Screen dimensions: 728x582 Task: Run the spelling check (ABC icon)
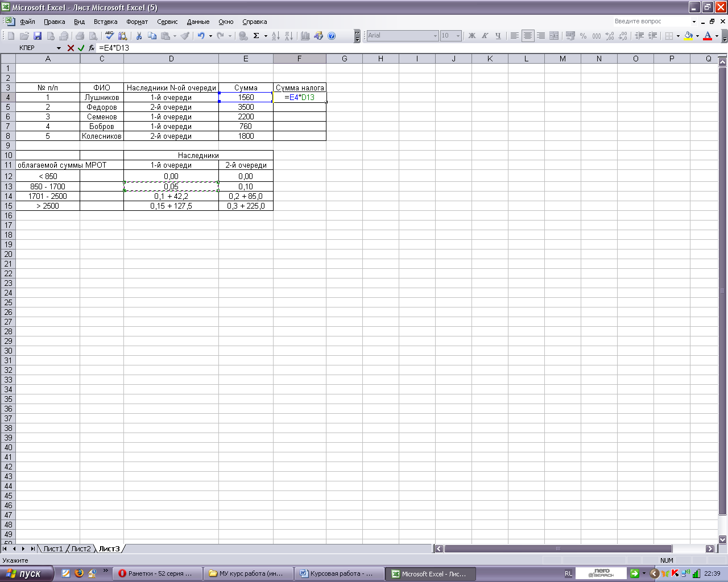(110, 36)
